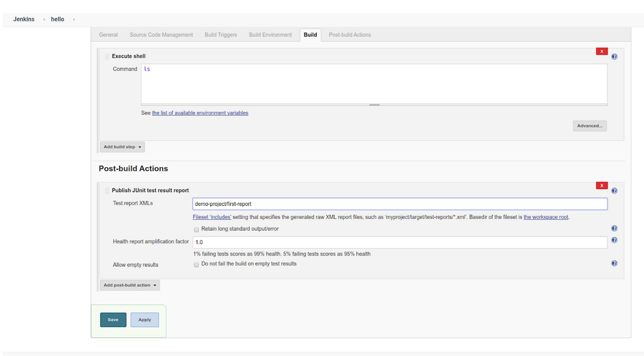Viewport: 644px width, 356px height.
Task: Switch to the Source Code Management tab
Action: pos(161,35)
